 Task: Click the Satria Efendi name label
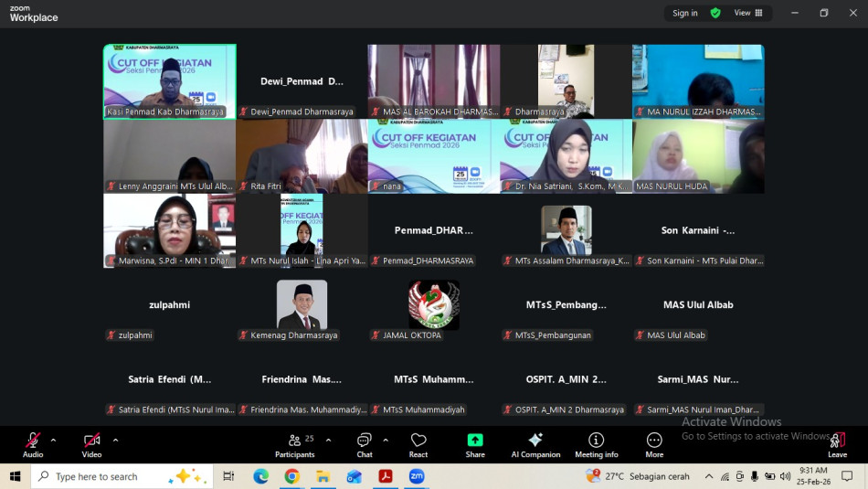pyautogui.click(x=171, y=409)
